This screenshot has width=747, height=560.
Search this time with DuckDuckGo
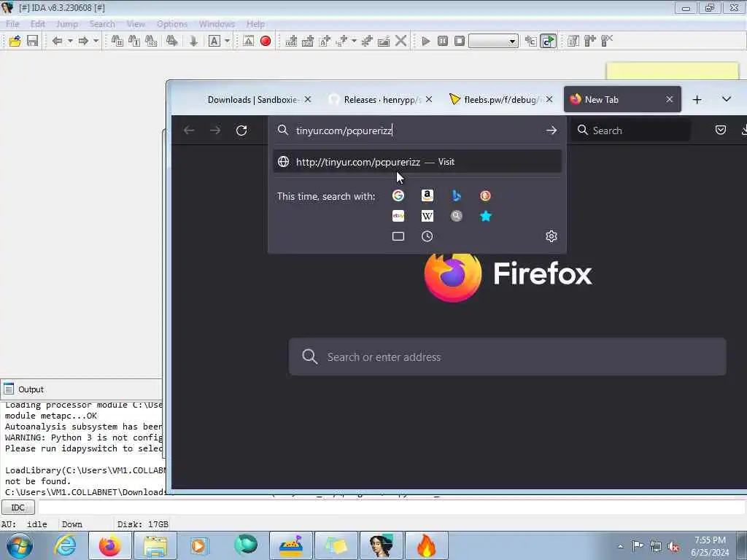(x=485, y=195)
